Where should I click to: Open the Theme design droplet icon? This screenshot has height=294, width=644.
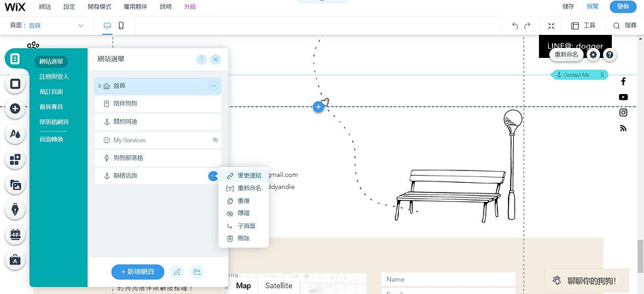[15, 134]
